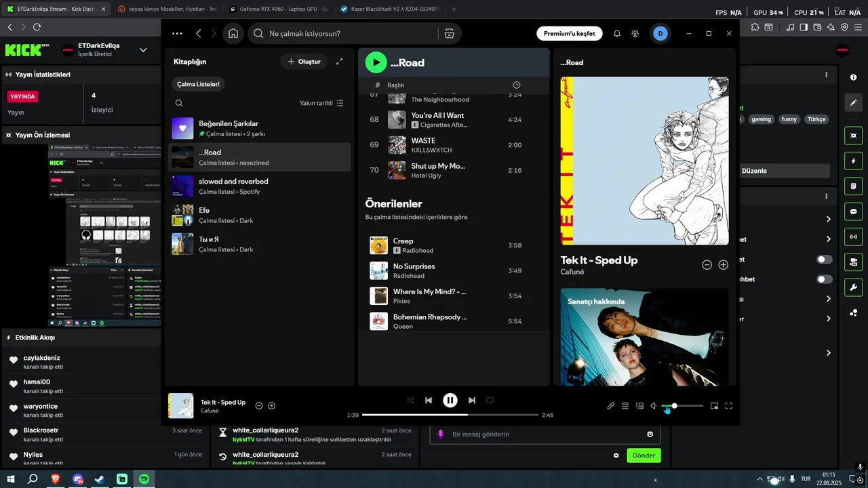
Task: Toggle shuffle in Spotify player
Action: [410, 401]
